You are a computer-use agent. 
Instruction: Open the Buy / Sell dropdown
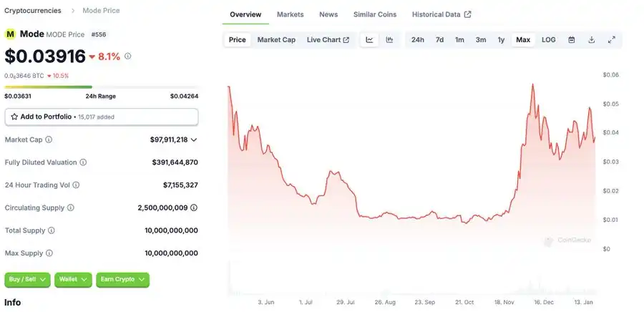coord(28,279)
